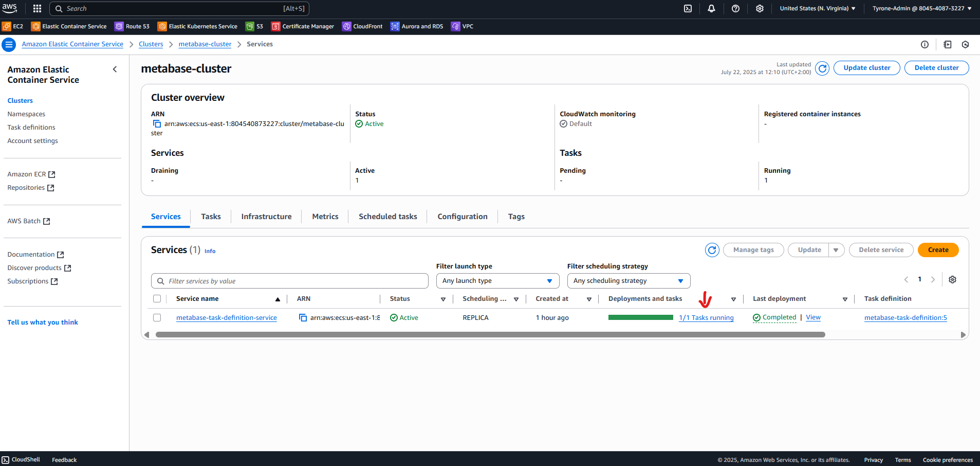Open CloudShell from the bottom bar
This screenshot has width=980, height=466.
(x=21, y=459)
